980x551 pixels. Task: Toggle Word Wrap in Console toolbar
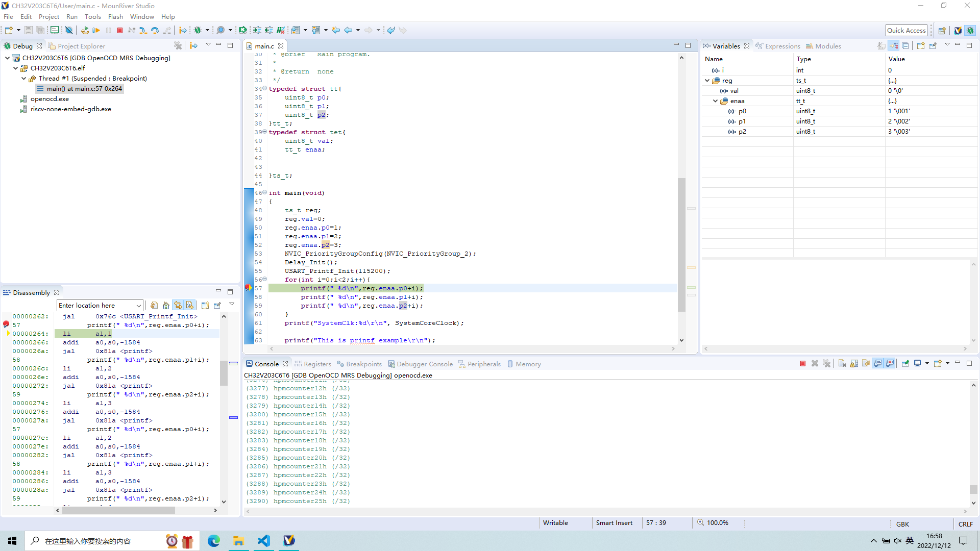[x=866, y=364]
